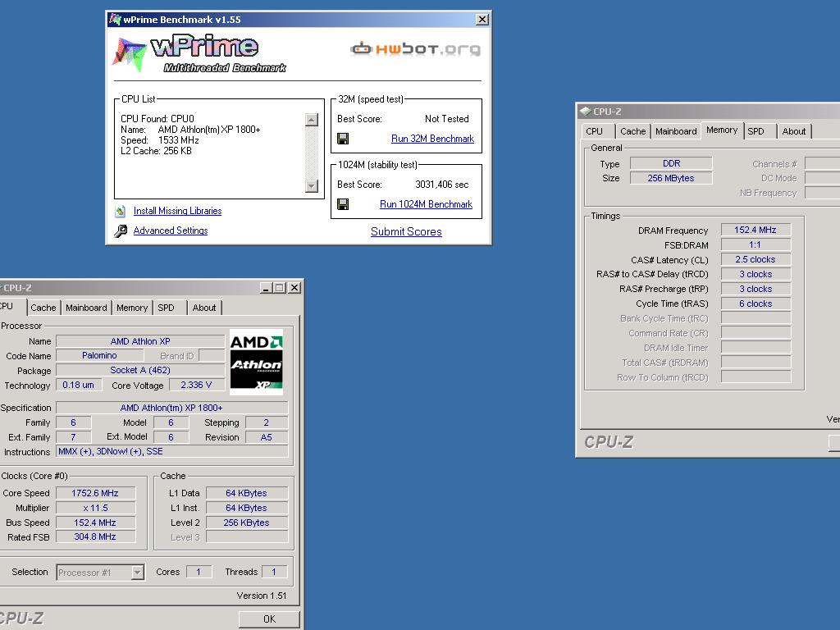Click the HWBOT.org logo
The height and width of the screenshot is (630, 840).
tap(415, 48)
